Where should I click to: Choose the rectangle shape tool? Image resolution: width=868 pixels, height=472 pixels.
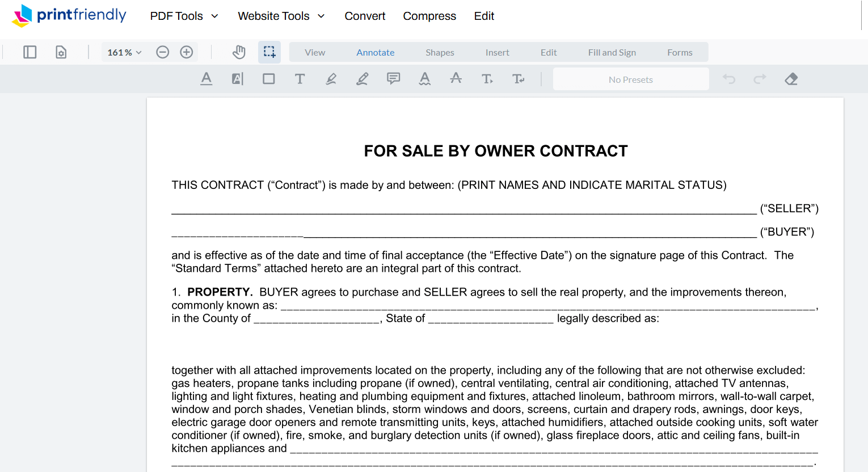268,78
